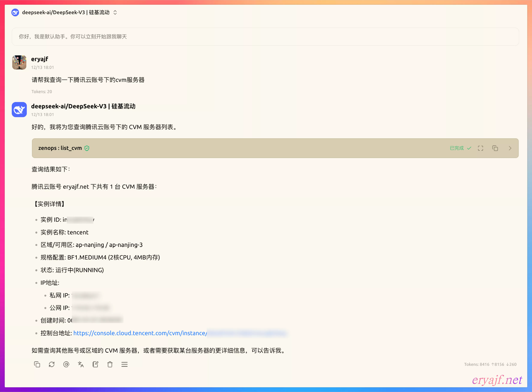Click the DeepSeek logo in the header
This screenshot has height=392, width=532.
(15, 12)
